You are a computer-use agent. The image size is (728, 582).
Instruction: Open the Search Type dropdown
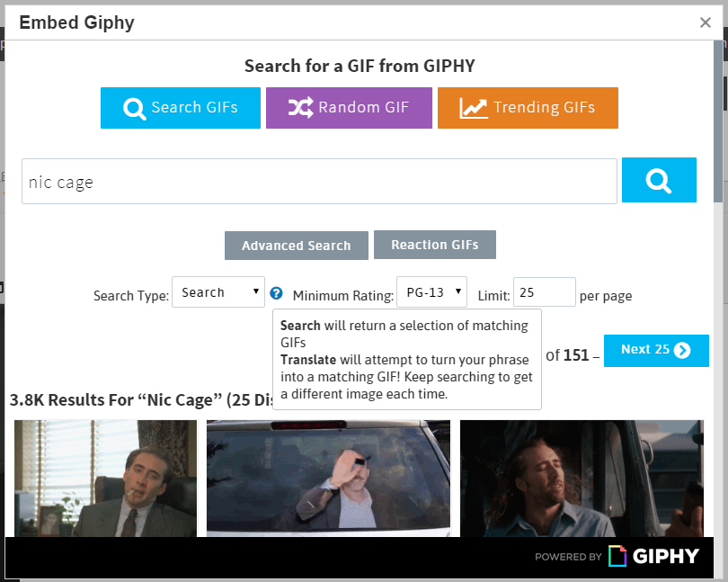click(x=218, y=292)
